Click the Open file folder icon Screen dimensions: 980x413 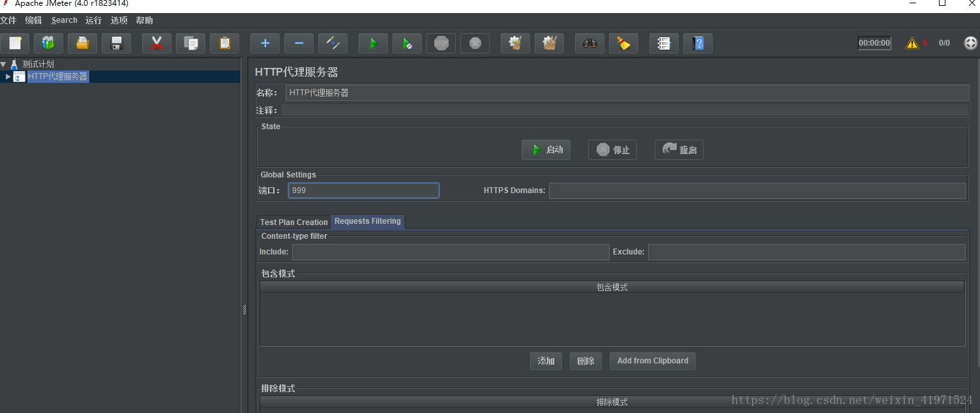tap(83, 44)
